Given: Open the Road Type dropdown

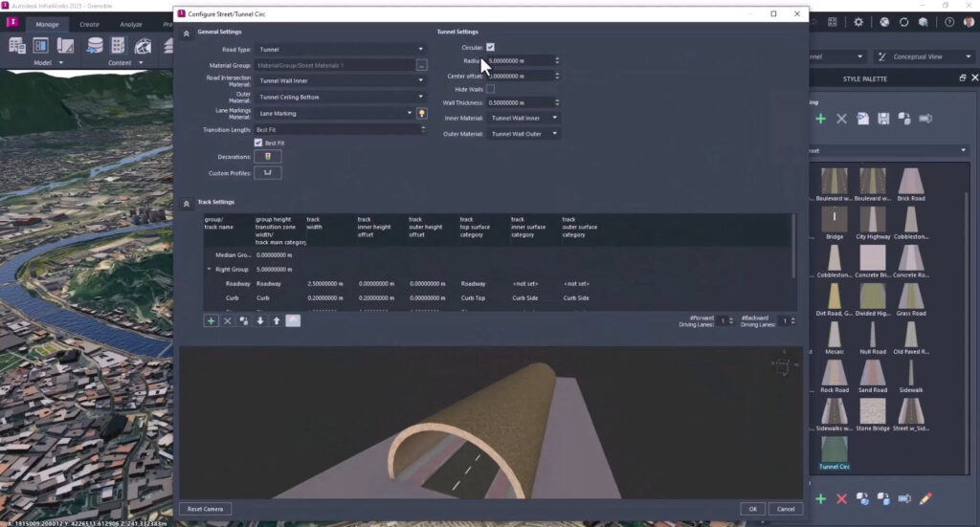Looking at the screenshot, I should click(x=341, y=49).
